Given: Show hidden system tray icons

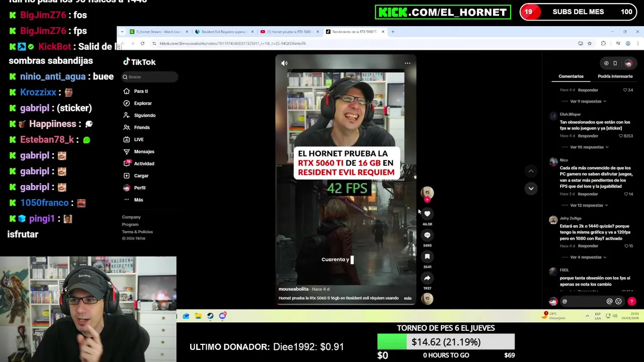Looking at the screenshot, I should tap(587, 316).
